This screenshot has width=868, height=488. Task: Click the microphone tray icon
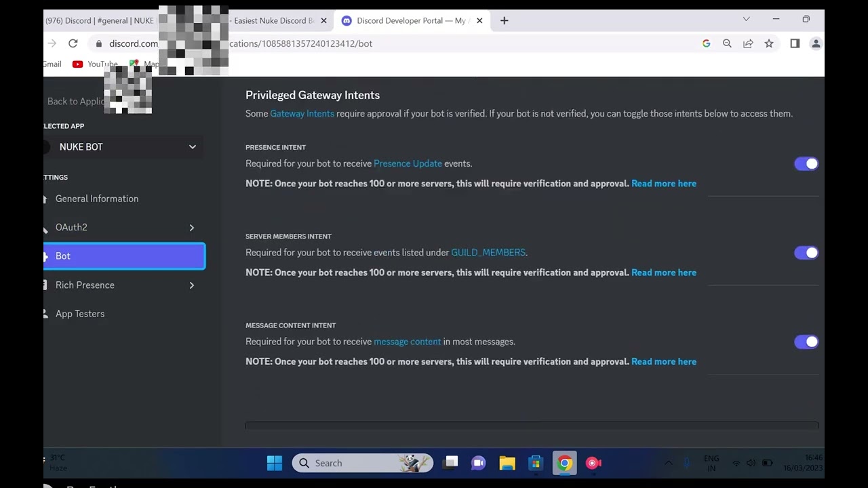687,463
